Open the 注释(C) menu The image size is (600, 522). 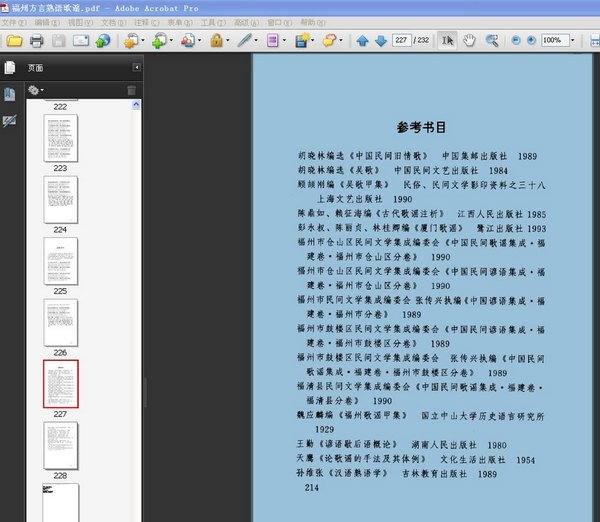pyautogui.click(x=147, y=23)
